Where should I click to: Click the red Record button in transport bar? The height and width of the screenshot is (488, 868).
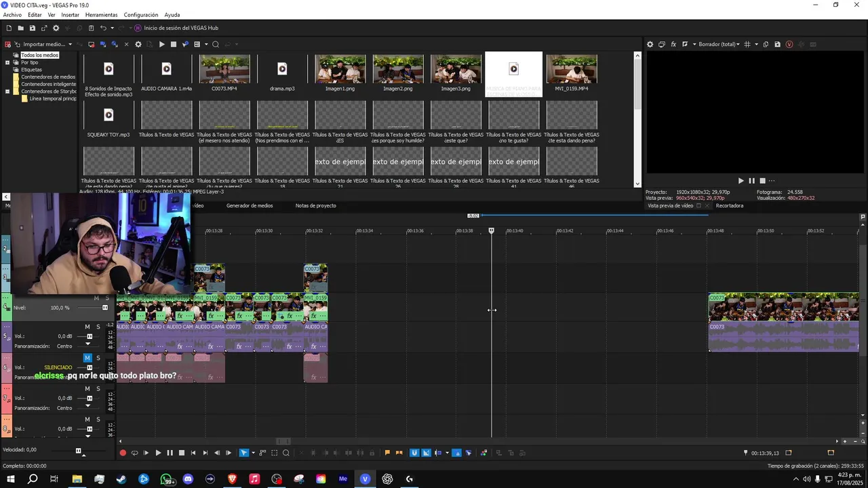click(123, 453)
